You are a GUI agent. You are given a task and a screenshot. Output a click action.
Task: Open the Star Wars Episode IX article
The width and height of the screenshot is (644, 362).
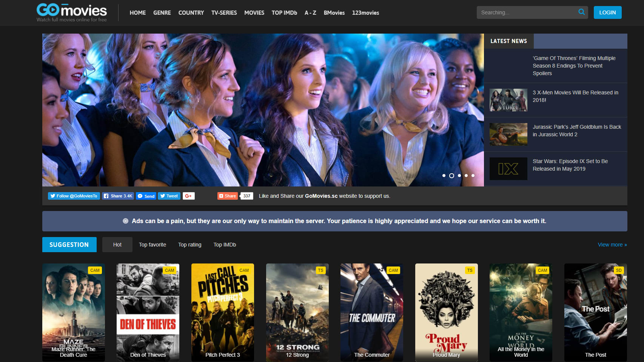pyautogui.click(x=570, y=165)
